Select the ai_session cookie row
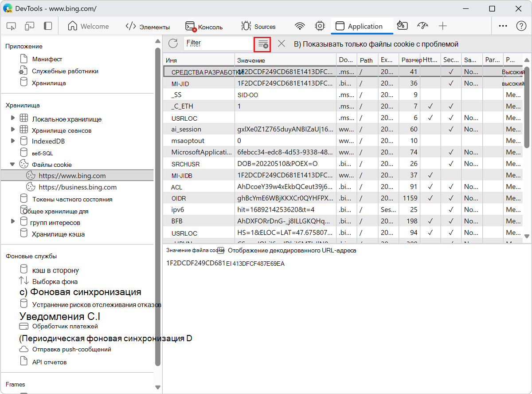Viewport: 532px width, 394px height. pyautogui.click(x=343, y=129)
